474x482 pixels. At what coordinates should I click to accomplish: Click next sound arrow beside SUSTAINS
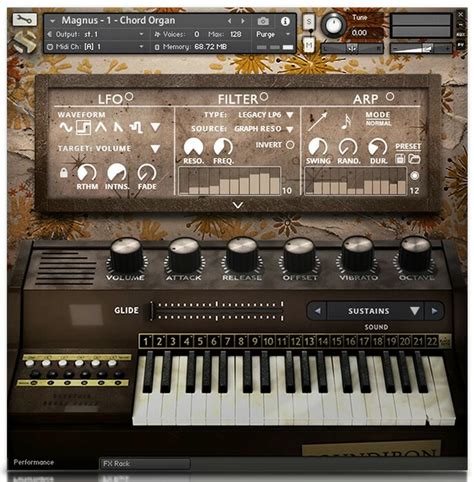[434, 311]
